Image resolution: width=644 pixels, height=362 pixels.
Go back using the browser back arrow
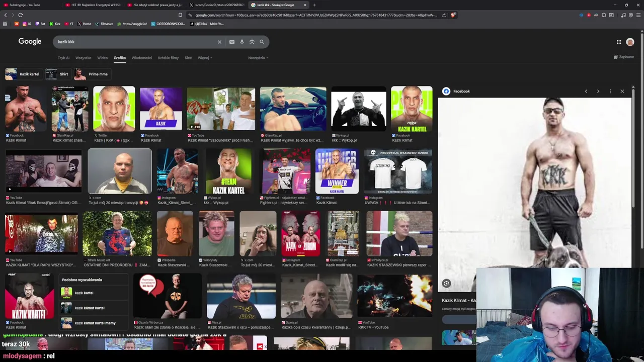coord(5,15)
